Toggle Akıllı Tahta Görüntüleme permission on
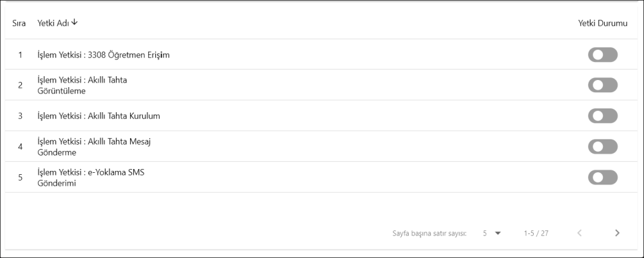644x258 pixels. 602,85
